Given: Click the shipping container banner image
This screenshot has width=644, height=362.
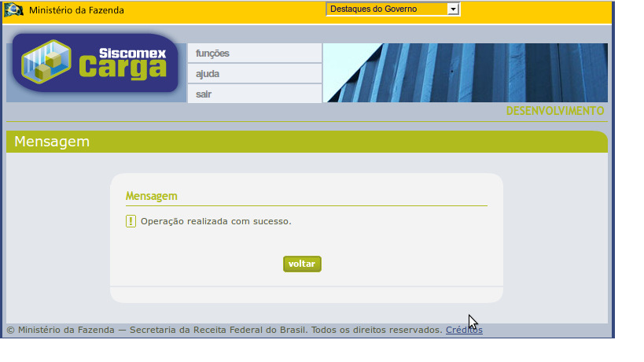Looking at the screenshot, I should (x=466, y=72).
